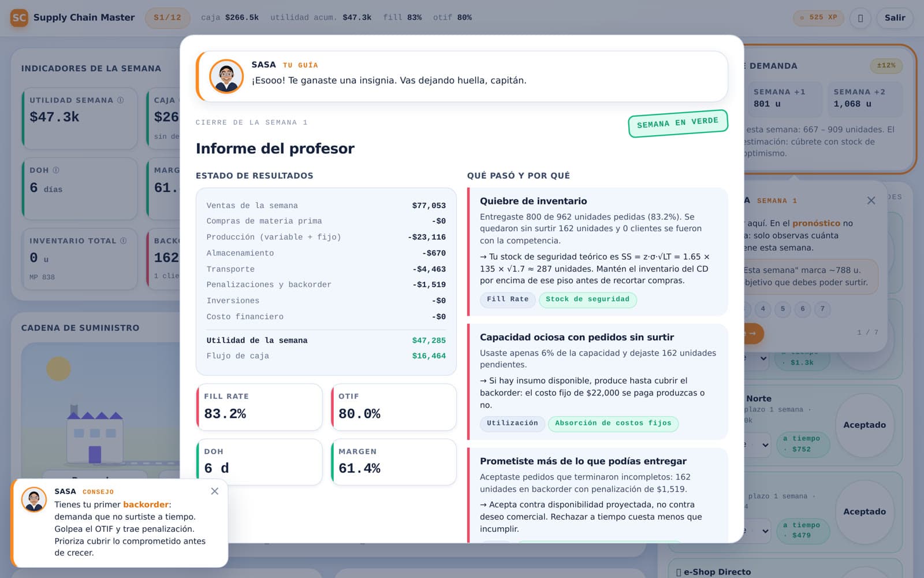
Task: Select the OTIF 80.0% card
Action: coord(393,407)
